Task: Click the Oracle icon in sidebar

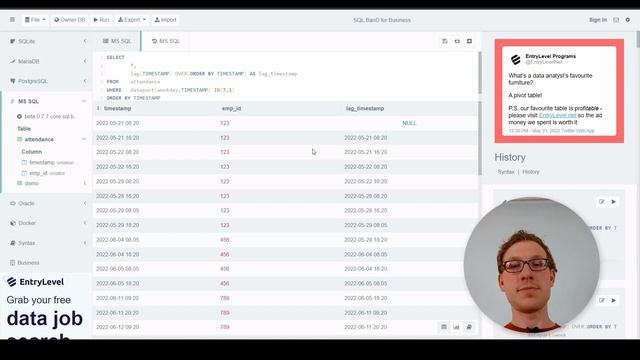Action: 13,203
